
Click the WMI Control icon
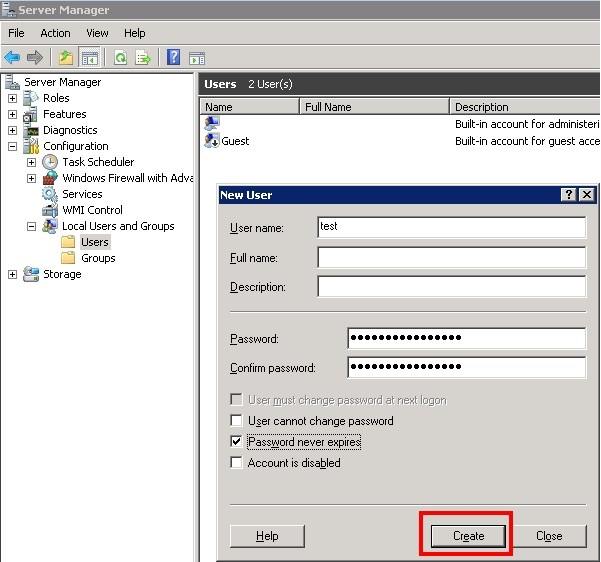point(50,210)
